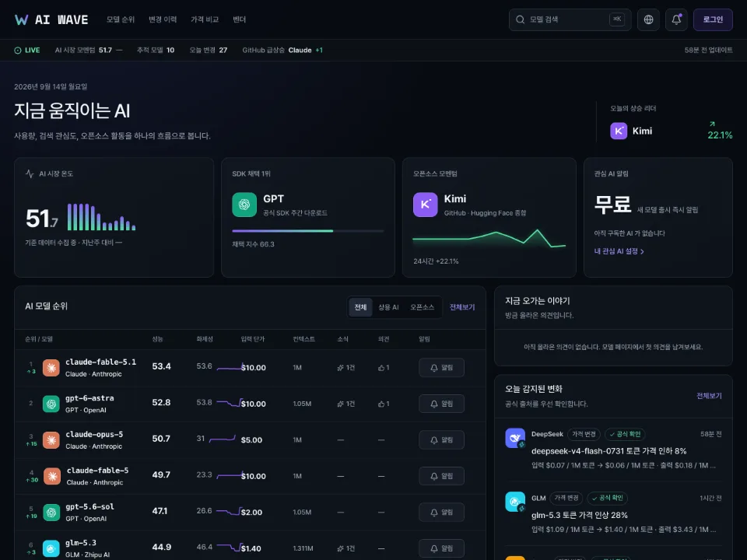Click the news icon in glm-5.3 row

(340, 548)
